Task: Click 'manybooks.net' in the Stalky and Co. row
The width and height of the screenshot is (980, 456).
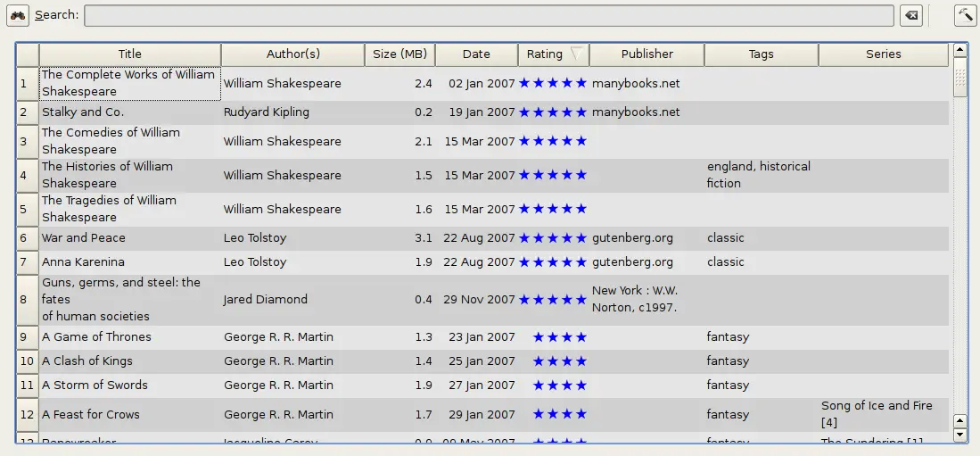Action: tap(636, 112)
